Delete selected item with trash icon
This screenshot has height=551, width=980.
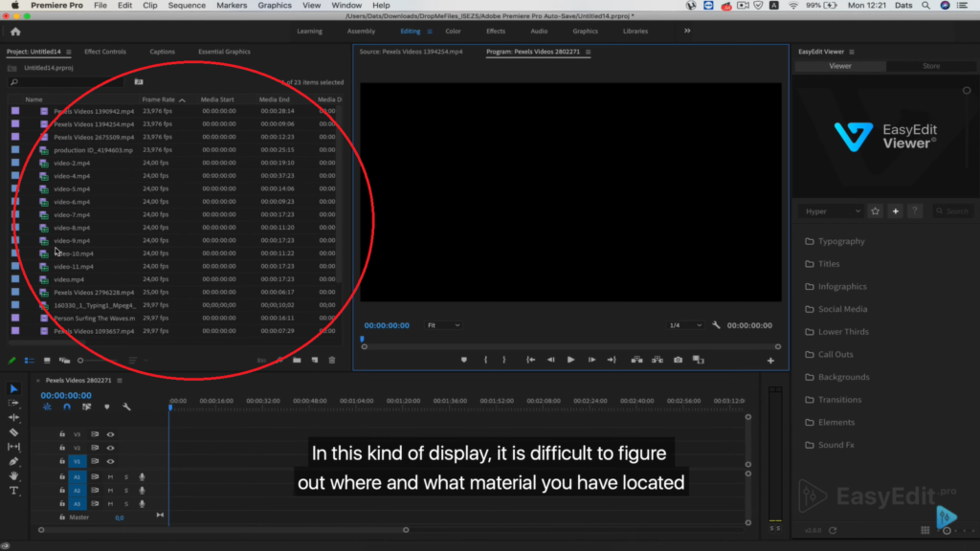[332, 361]
